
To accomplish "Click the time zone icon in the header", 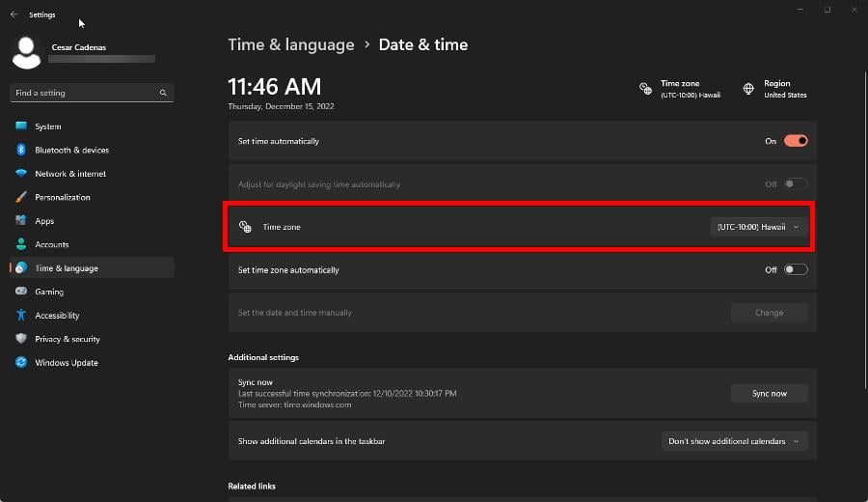I will pos(645,89).
